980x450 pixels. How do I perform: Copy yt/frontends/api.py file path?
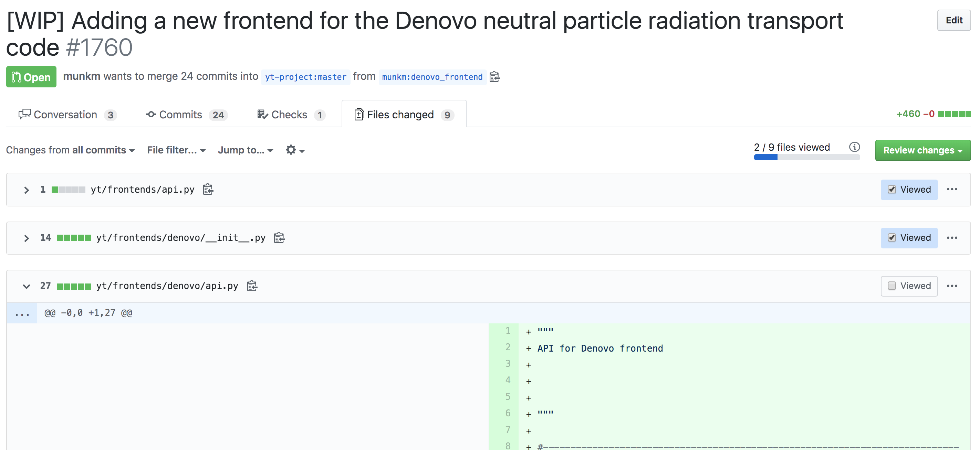tap(208, 189)
